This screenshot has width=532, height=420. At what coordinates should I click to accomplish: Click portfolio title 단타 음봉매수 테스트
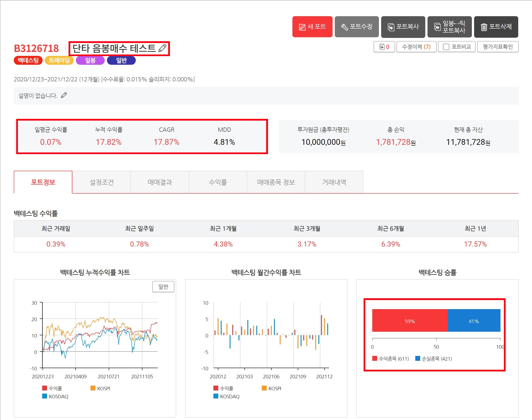114,48
